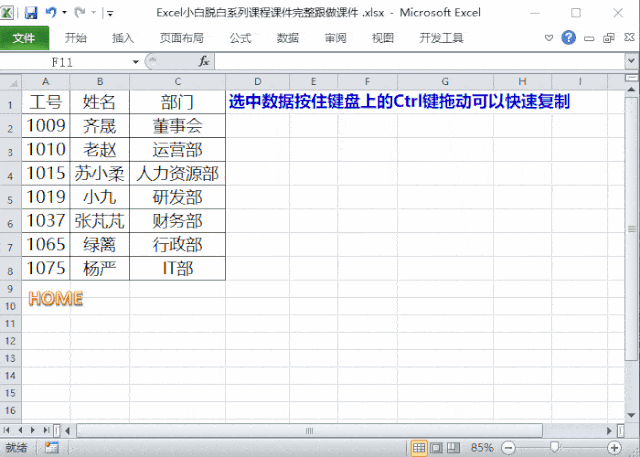Click previous sheet navigation arrow
640x457 pixels.
click(x=20, y=430)
